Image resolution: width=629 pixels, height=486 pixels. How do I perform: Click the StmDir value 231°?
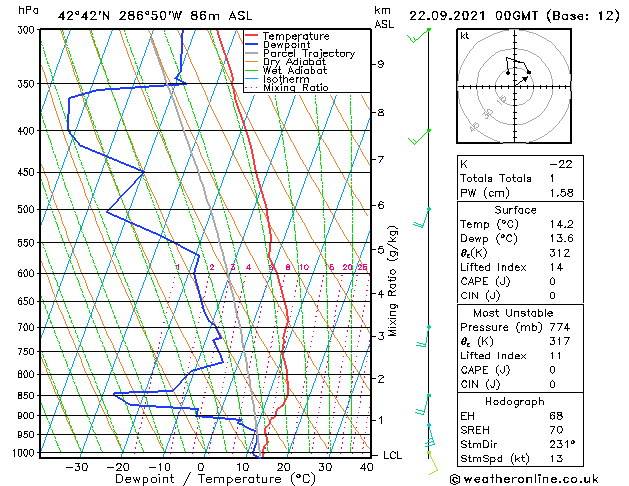[x=562, y=444]
